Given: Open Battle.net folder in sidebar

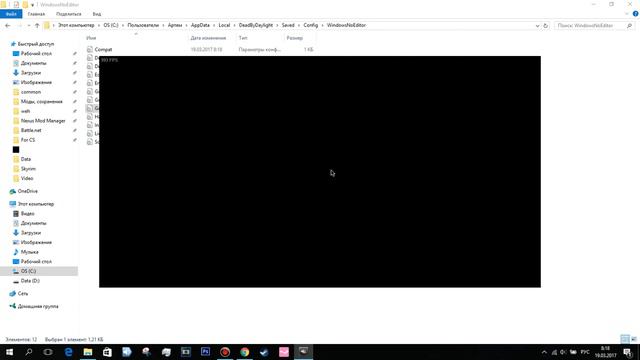Looking at the screenshot, I should tap(31, 130).
